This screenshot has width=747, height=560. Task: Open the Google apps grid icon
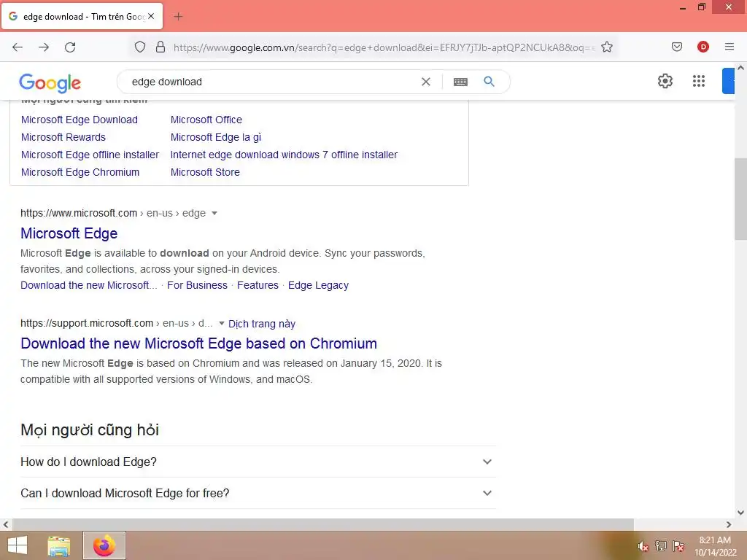pyautogui.click(x=698, y=81)
